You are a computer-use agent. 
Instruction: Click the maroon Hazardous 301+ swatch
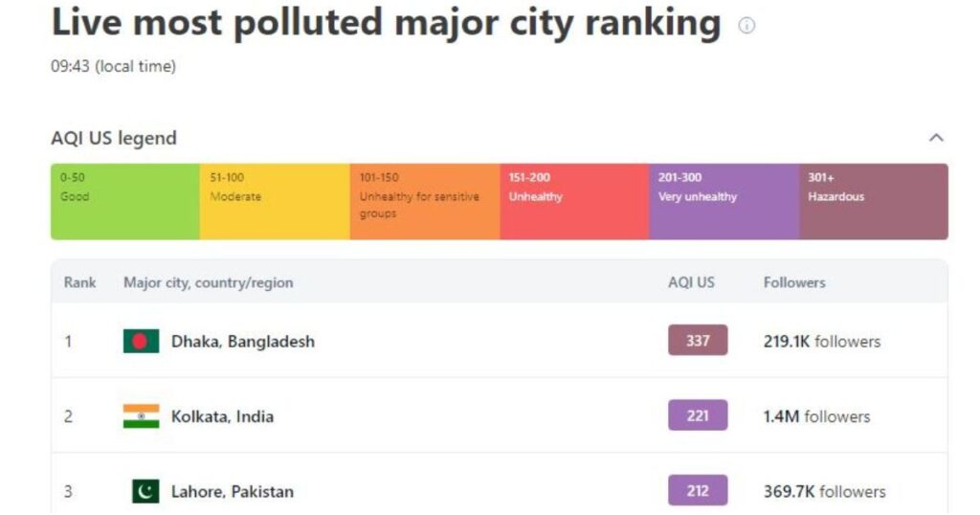click(874, 202)
